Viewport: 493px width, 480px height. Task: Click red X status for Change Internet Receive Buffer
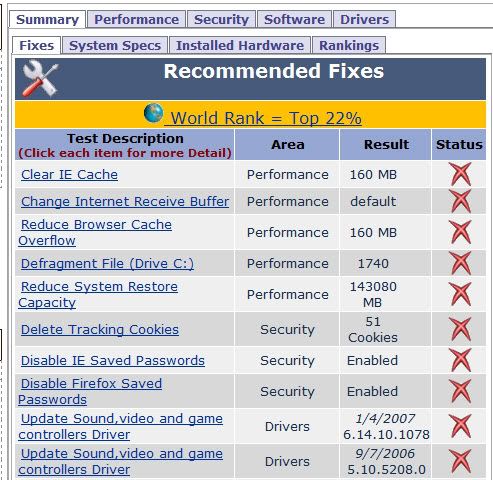tap(460, 201)
